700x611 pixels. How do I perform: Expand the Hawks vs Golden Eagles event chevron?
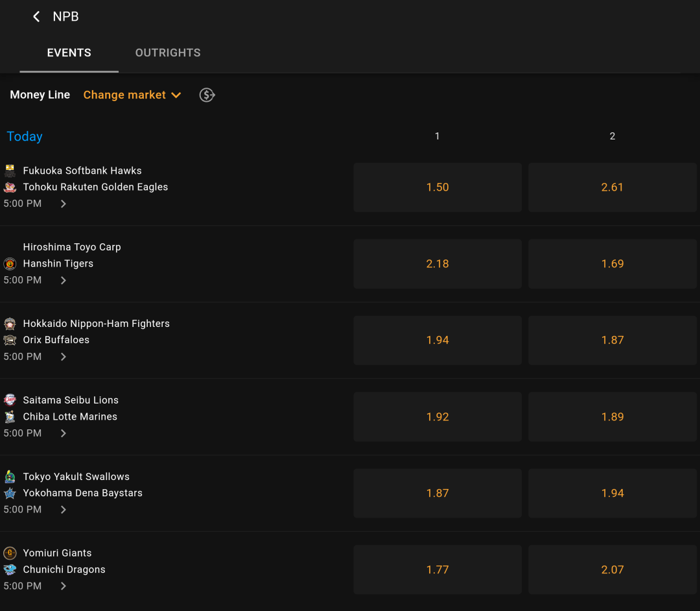coord(64,204)
